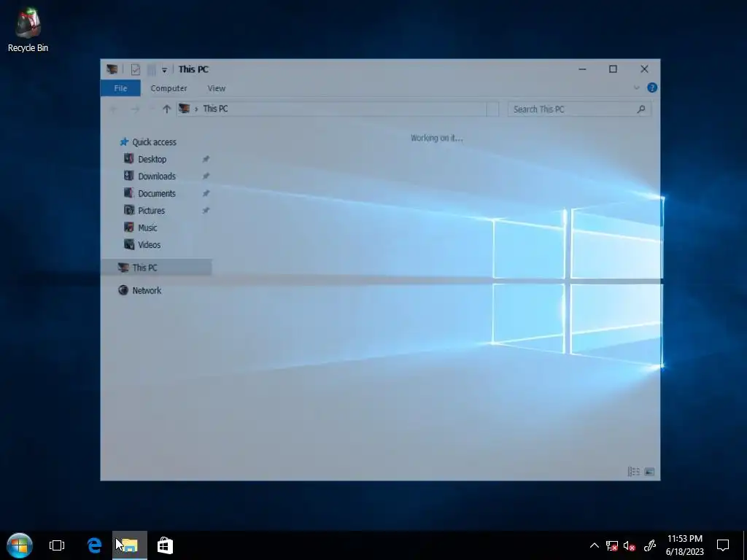Click This PC in the address bar

click(x=215, y=109)
